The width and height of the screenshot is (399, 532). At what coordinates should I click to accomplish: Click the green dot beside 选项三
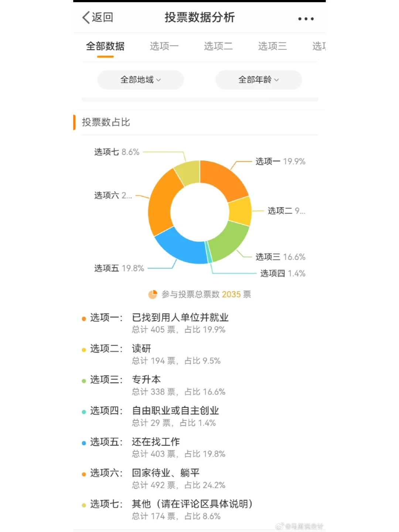click(x=84, y=381)
